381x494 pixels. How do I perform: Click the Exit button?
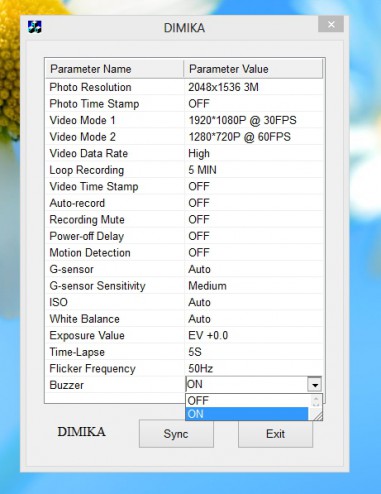pyautogui.click(x=275, y=434)
